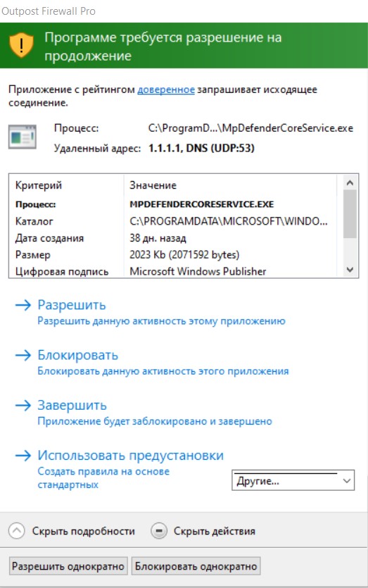
Task: Open the доверенное rating link
Action: [166, 89]
